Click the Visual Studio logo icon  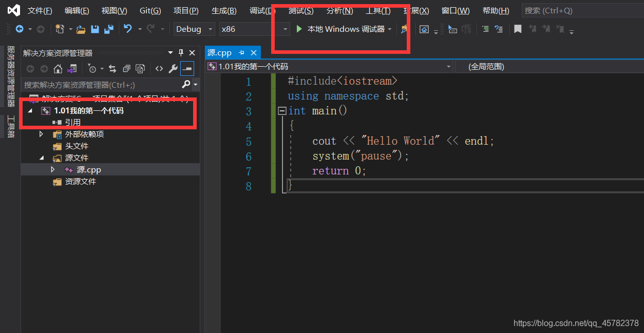click(14, 10)
